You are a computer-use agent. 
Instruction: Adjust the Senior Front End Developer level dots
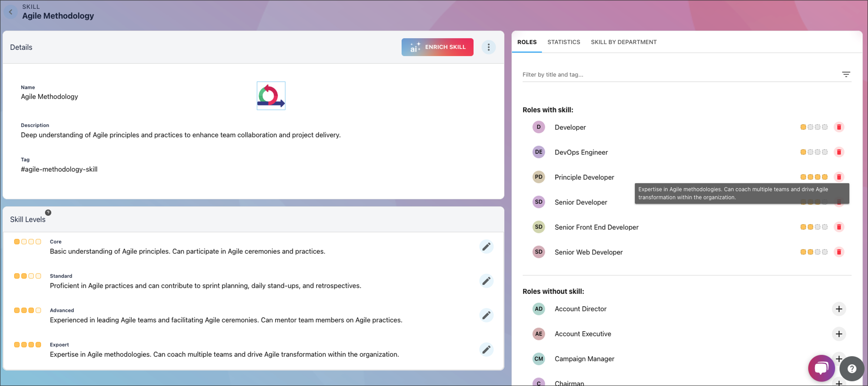point(813,227)
